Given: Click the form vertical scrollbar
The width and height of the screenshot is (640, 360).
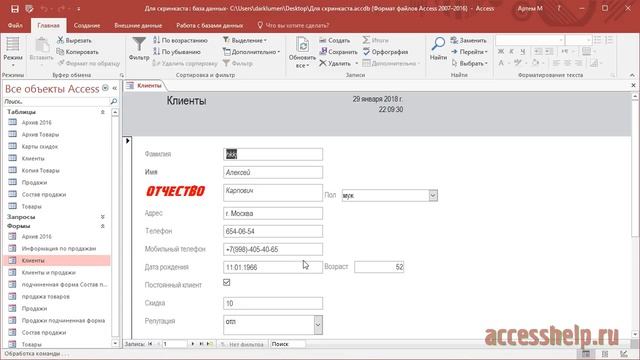Looking at the screenshot, I should [x=635, y=215].
